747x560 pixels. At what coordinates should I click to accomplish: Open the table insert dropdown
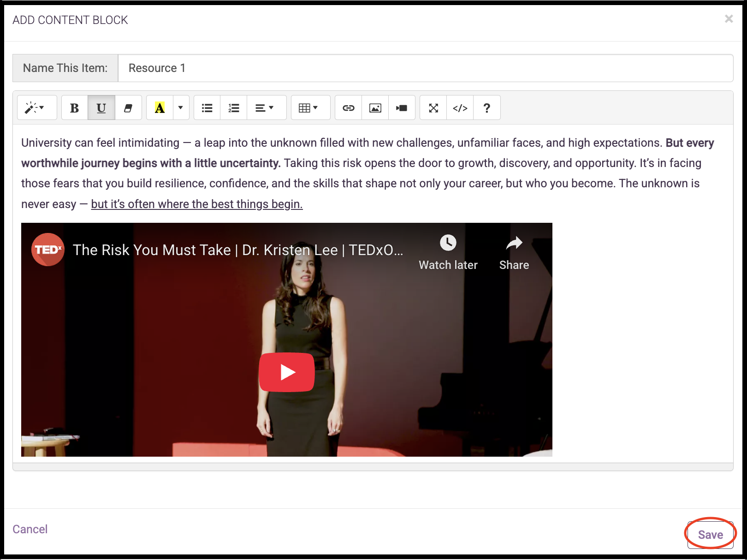click(x=310, y=108)
